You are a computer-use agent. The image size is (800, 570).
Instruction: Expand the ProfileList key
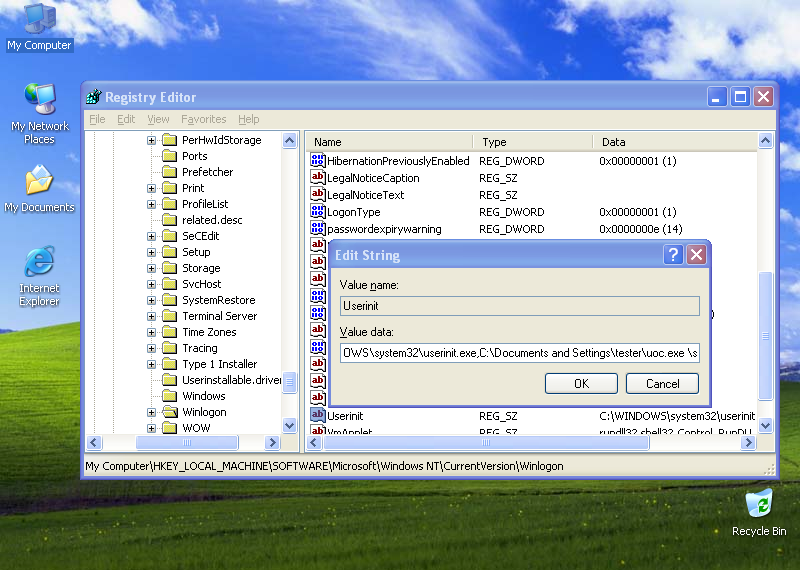151,204
